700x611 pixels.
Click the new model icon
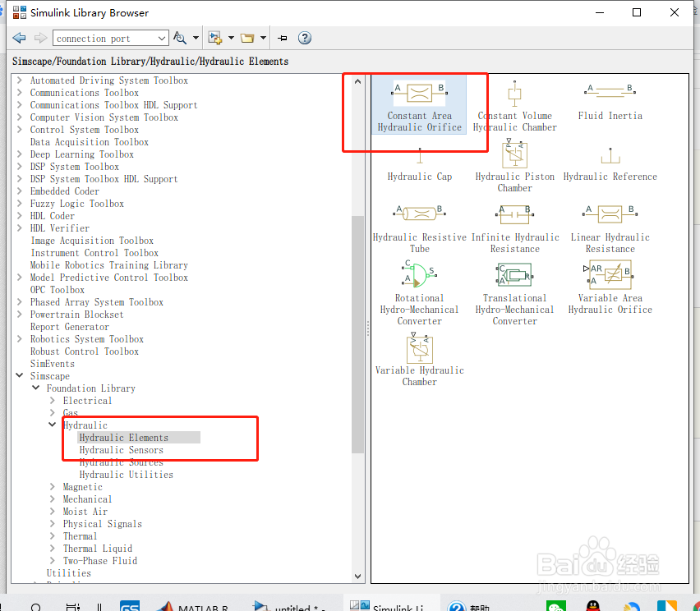215,38
